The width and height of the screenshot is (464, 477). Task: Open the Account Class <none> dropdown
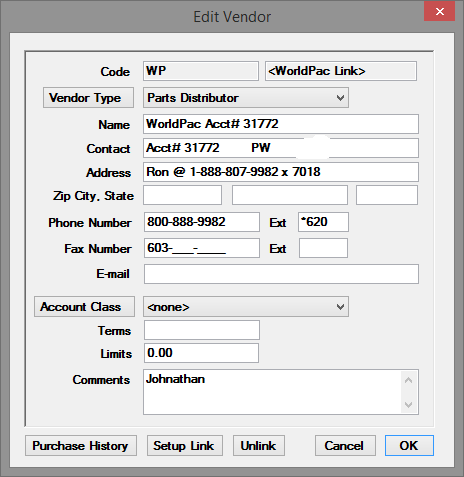click(x=246, y=307)
